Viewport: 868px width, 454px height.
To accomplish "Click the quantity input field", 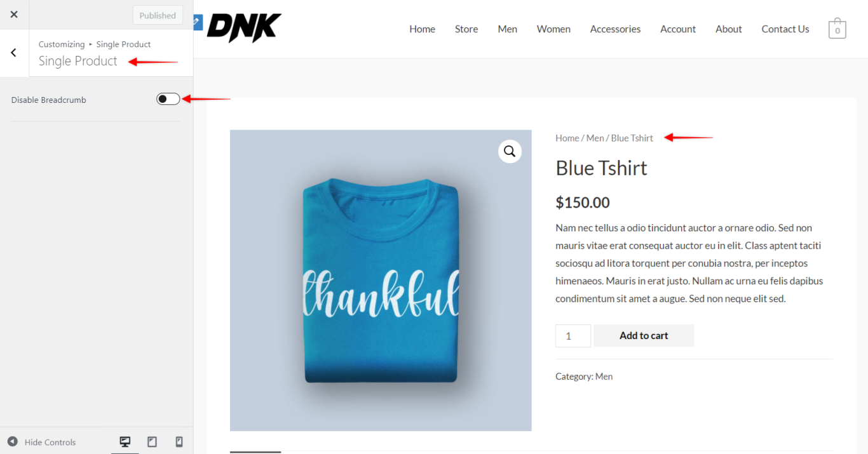I will click(573, 335).
